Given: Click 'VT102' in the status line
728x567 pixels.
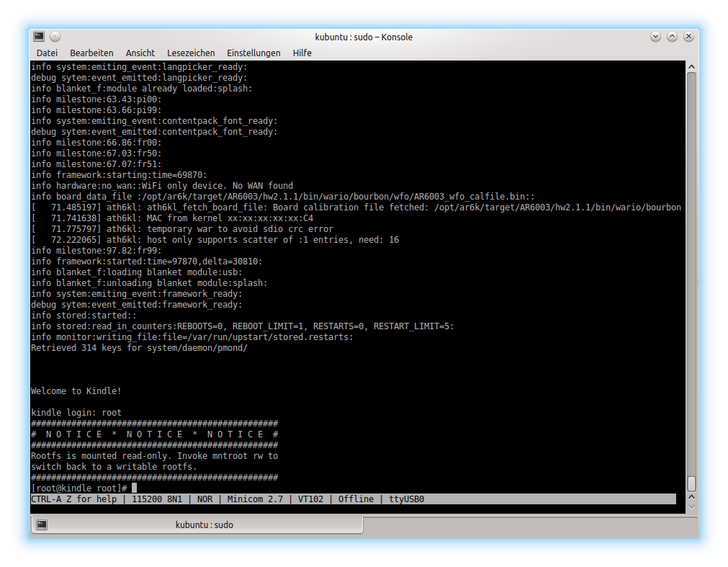Looking at the screenshot, I should tap(310, 499).
